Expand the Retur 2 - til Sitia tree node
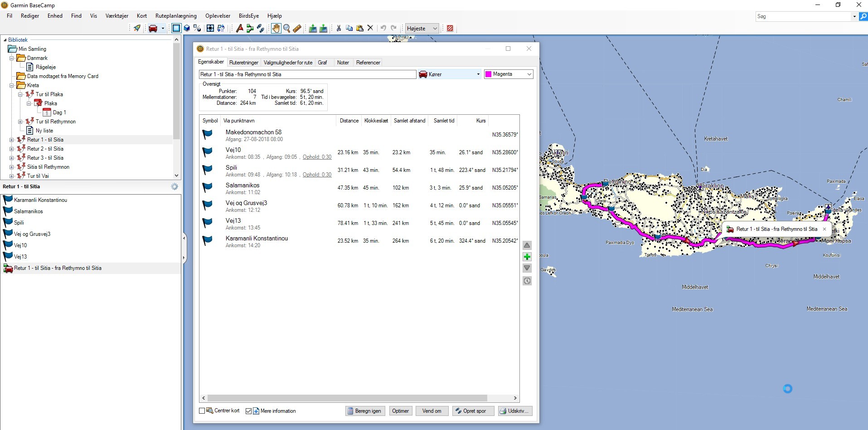This screenshot has width=868, height=430. tap(12, 149)
